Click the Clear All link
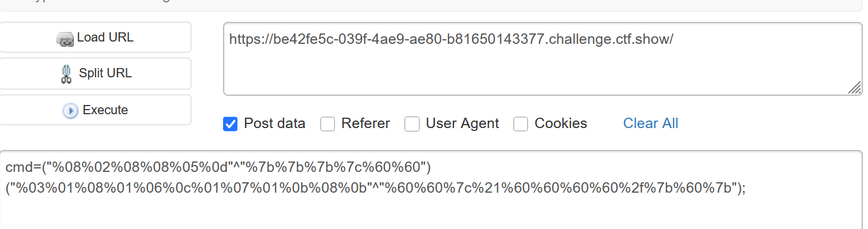This screenshot has width=868, height=229. (x=651, y=123)
